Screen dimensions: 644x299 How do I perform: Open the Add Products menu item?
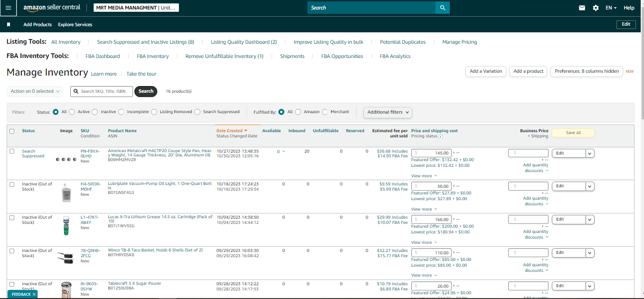click(38, 24)
